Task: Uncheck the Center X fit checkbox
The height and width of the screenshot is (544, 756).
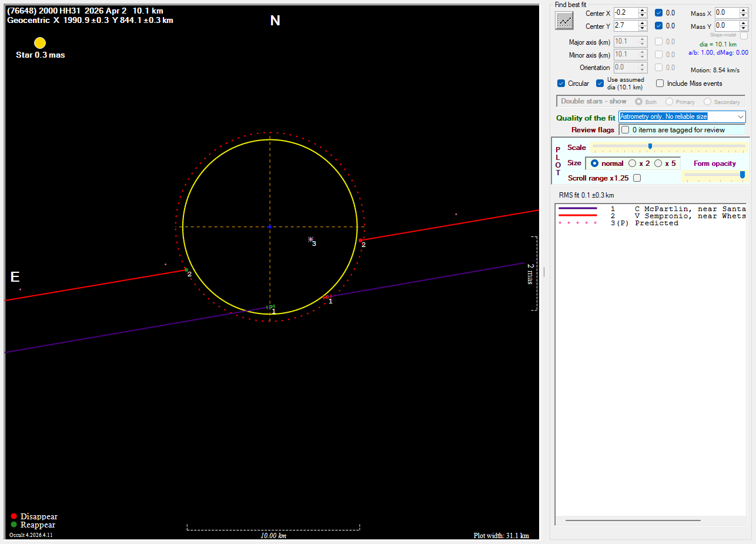Action: pos(659,13)
